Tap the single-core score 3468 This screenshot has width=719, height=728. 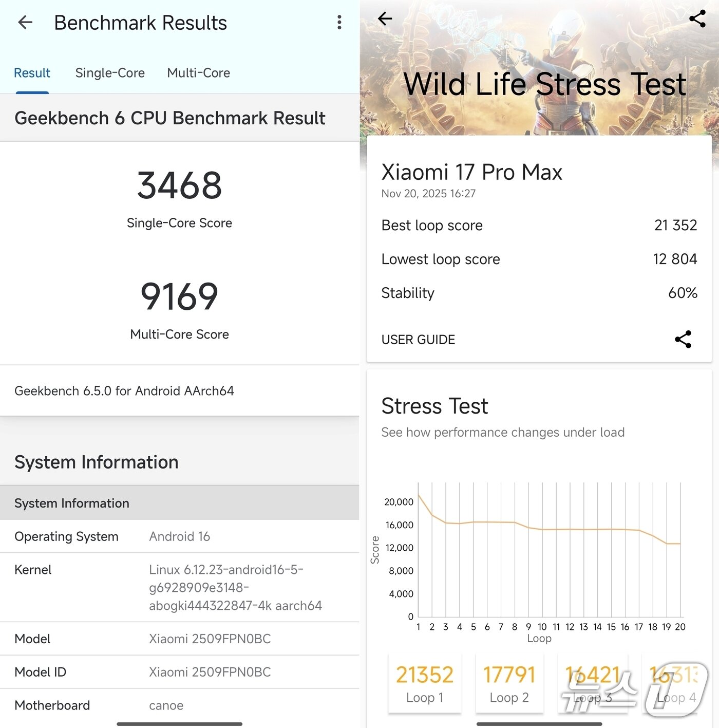(179, 185)
